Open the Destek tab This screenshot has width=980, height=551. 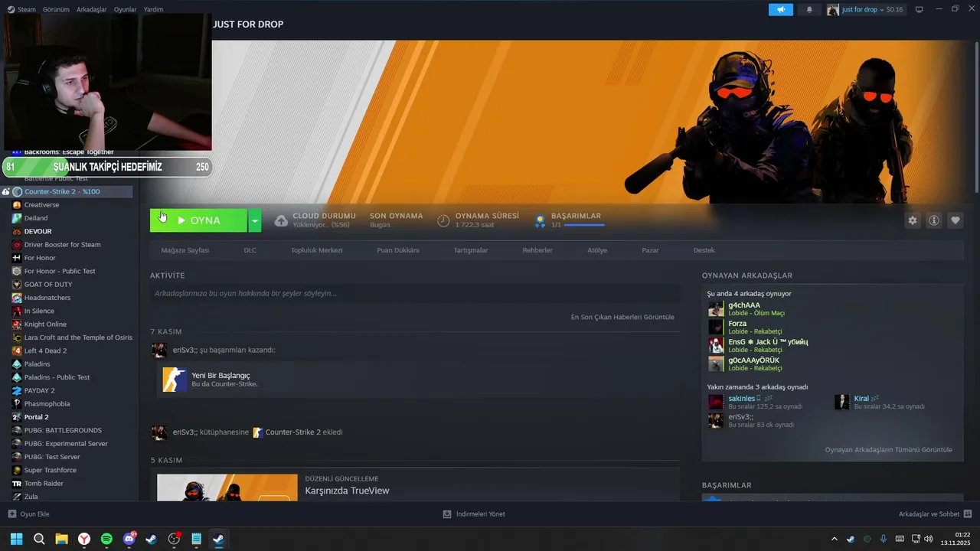[704, 250]
